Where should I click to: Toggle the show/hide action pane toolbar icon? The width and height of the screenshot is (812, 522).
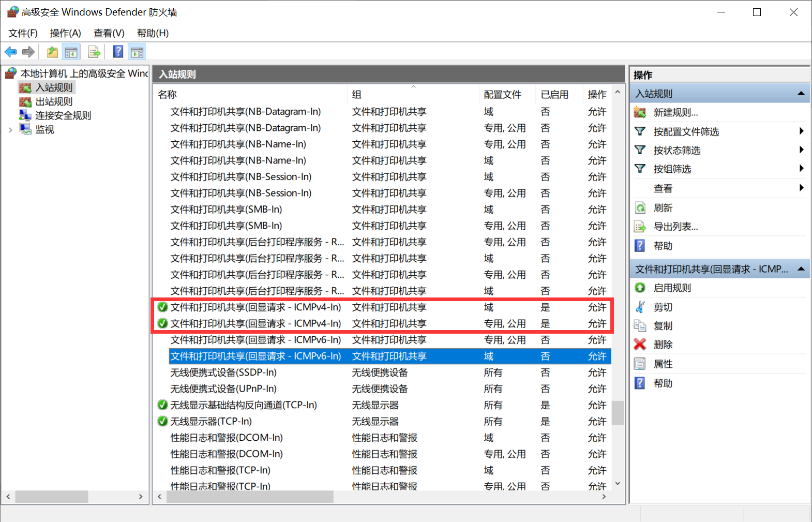[137, 52]
